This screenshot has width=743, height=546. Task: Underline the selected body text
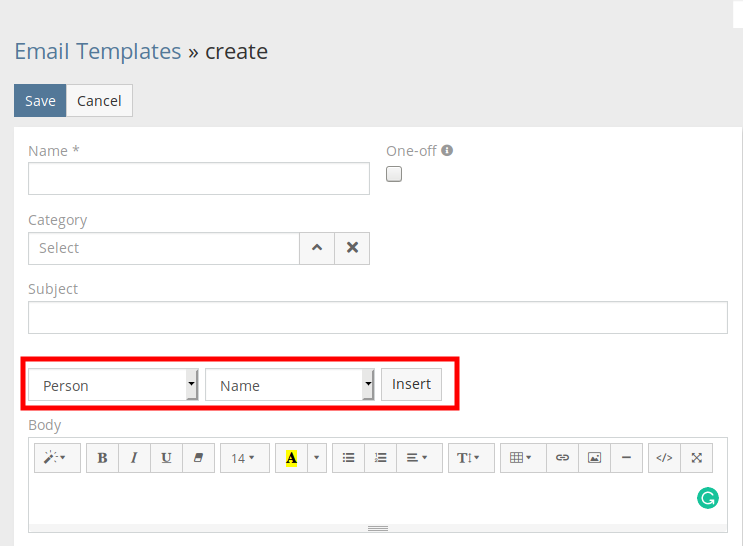166,458
